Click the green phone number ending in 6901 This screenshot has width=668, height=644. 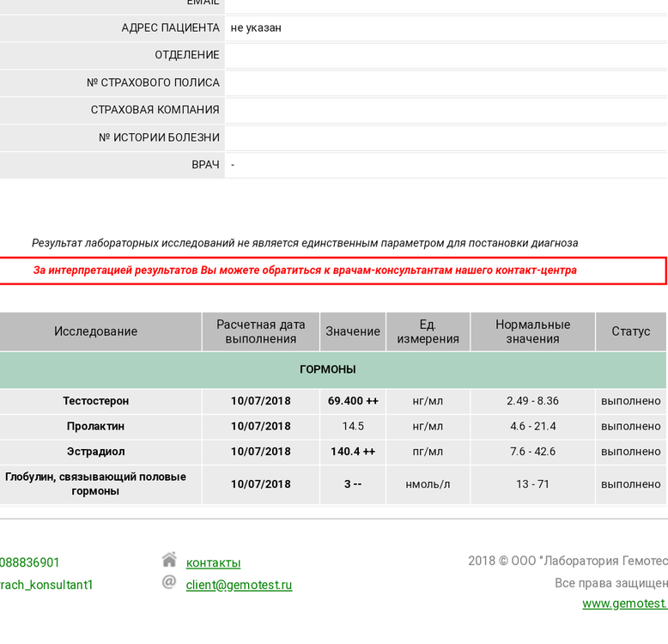click(30, 563)
